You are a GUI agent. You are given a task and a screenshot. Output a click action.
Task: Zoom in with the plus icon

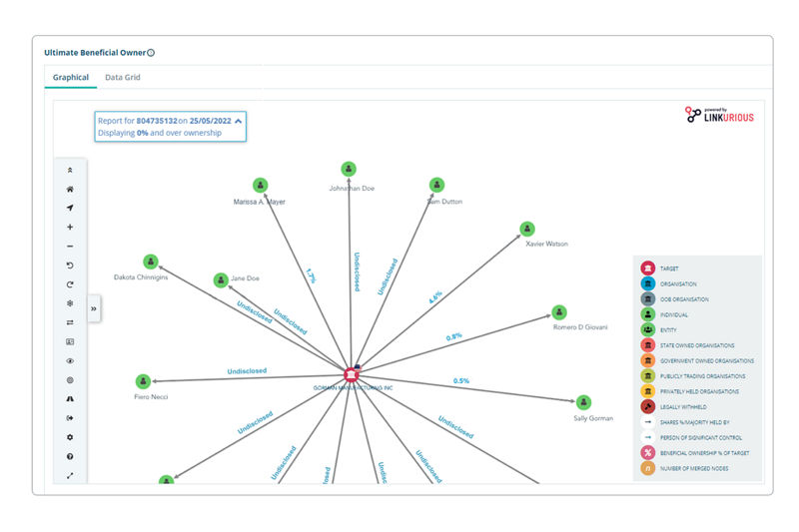click(70, 227)
